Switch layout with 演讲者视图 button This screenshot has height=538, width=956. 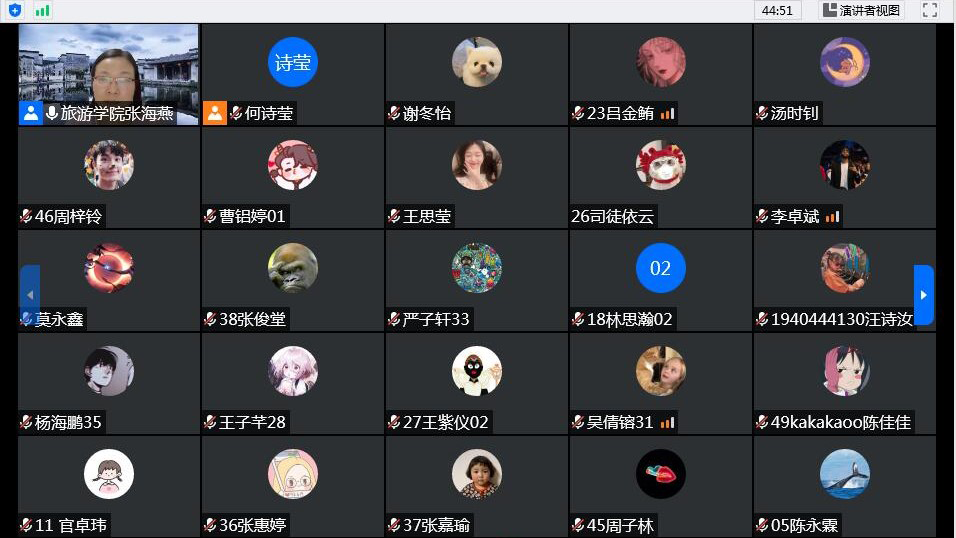(x=861, y=10)
